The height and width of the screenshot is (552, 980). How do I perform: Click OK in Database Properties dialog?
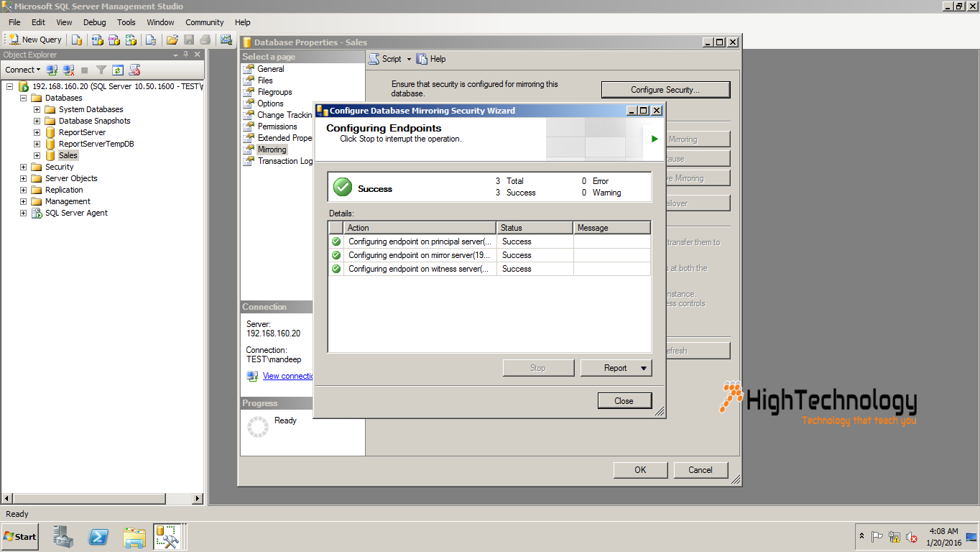click(640, 470)
